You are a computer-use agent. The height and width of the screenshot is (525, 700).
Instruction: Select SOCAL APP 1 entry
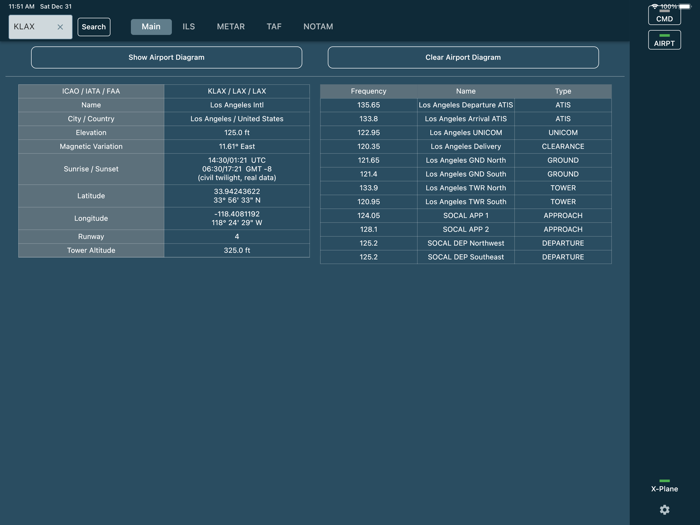pos(466,216)
